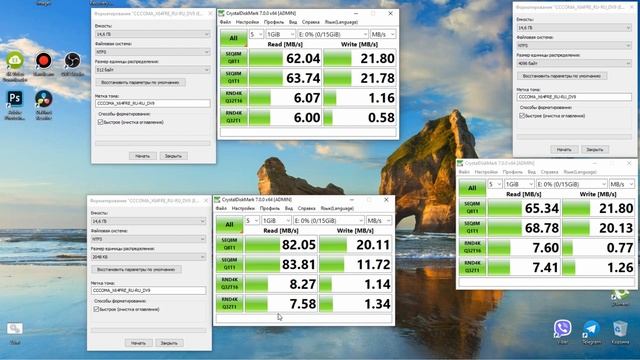Run the RND4K Q32T1 test in the window showing 82.05

(x=229, y=303)
